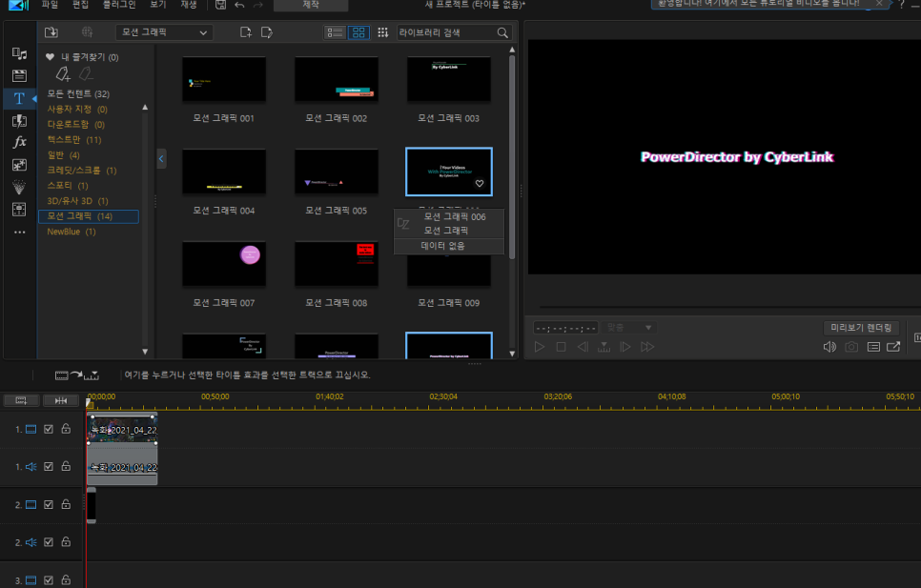The image size is (921, 588).
Task: Undock the preview window icon
Action: pos(893,347)
